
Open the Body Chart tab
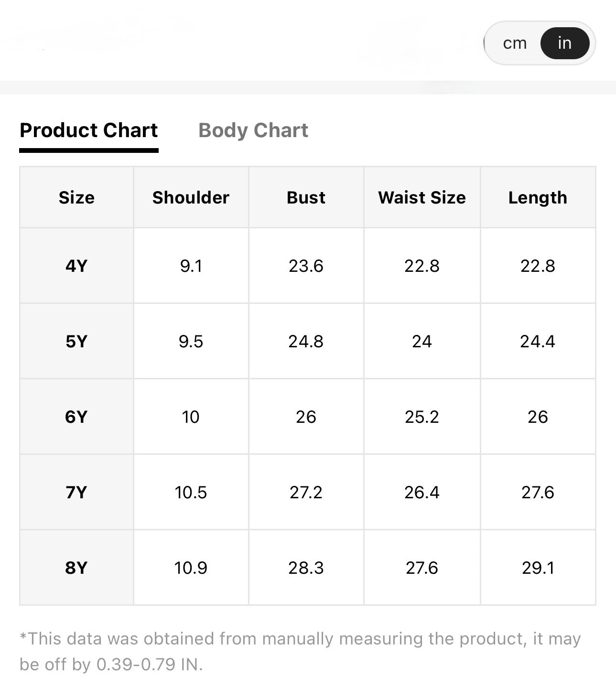(x=253, y=130)
